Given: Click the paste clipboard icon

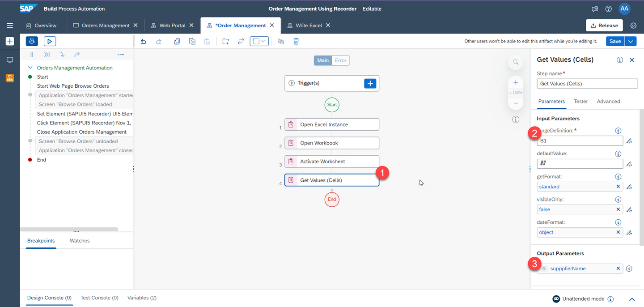Looking at the screenshot, I should tap(207, 41).
